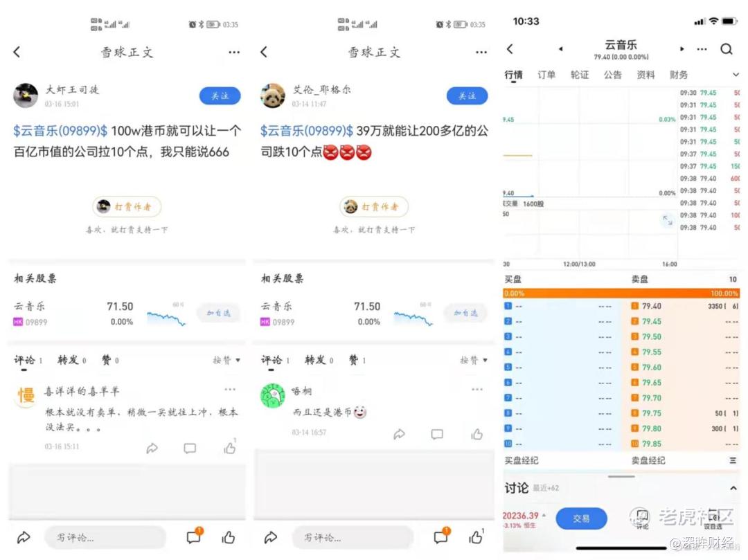
Task: Open the 卖盘经纪 list menu icon
Action: pyautogui.click(x=733, y=460)
